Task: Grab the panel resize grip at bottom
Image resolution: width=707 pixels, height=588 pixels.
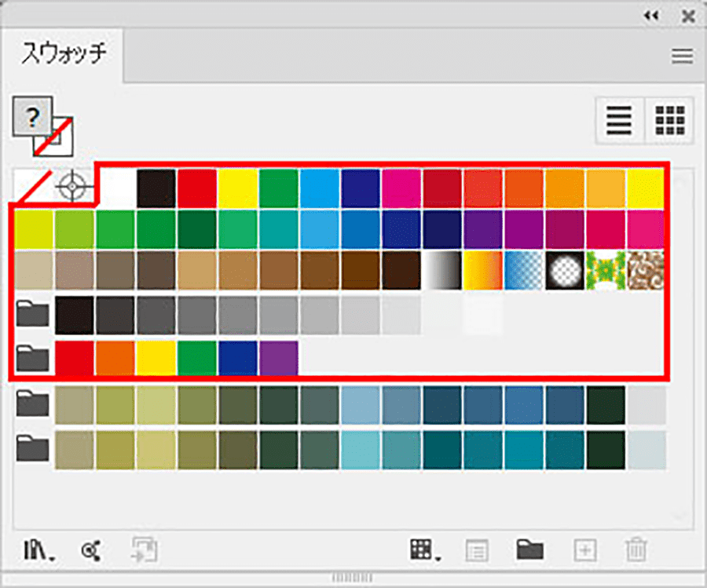Action: click(x=352, y=578)
